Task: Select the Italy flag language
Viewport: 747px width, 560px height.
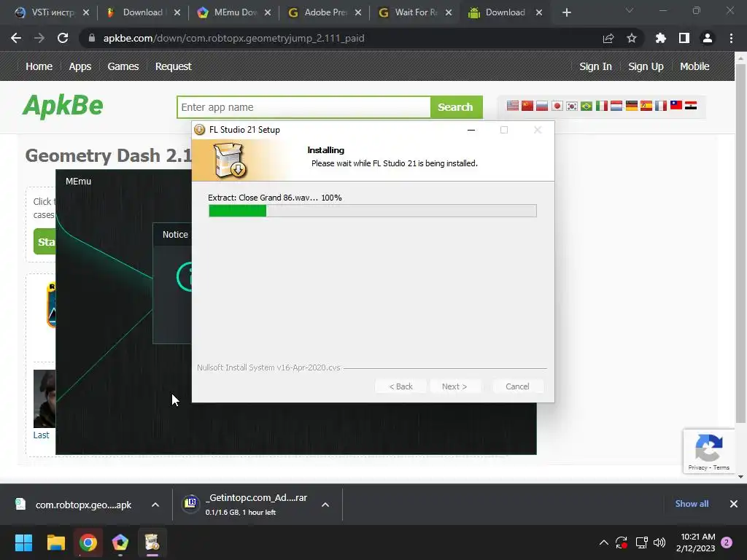Action: pyautogui.click(x=602, y=106)
